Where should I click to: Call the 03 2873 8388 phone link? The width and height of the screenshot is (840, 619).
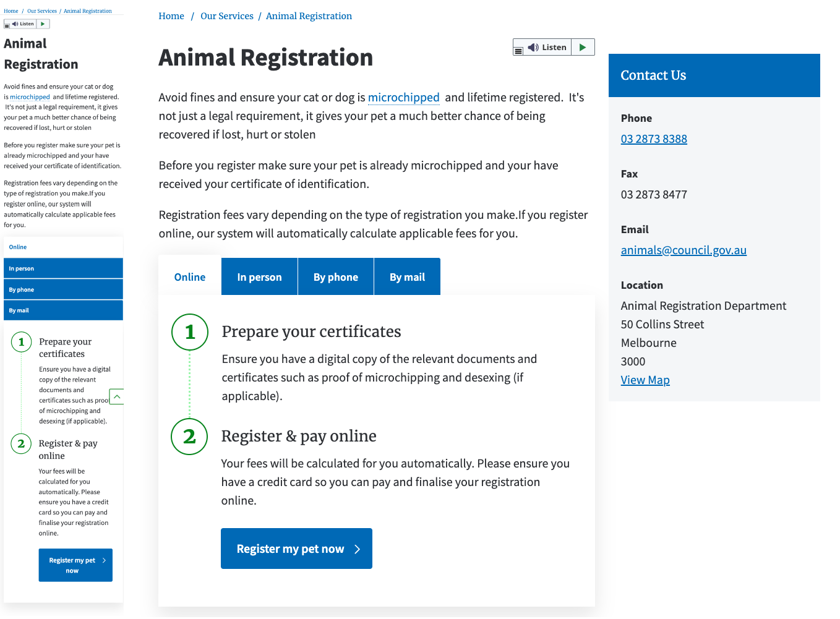tap(654, 139)
